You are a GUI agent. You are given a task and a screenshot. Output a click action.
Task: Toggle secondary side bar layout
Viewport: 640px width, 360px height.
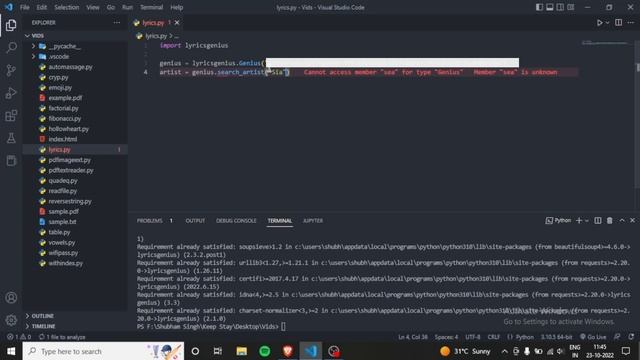[560, 7]
